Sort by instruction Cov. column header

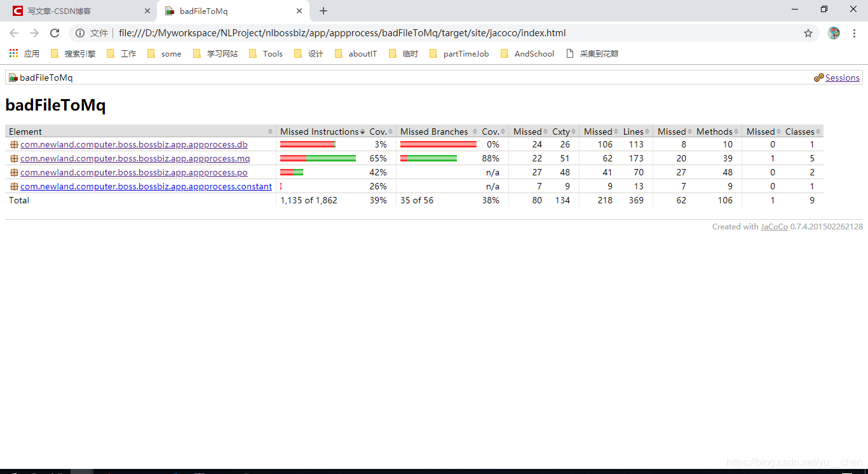tap(381, 132)
